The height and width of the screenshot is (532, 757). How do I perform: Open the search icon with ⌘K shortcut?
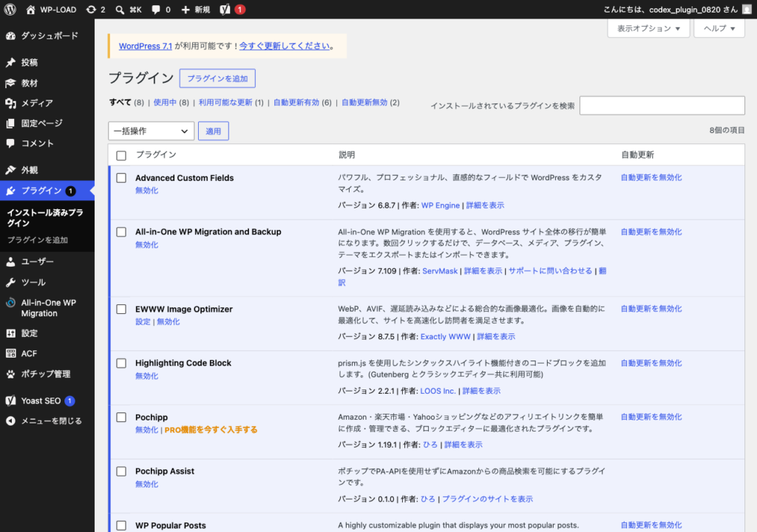pyautogui.click(x=120, y=10)
